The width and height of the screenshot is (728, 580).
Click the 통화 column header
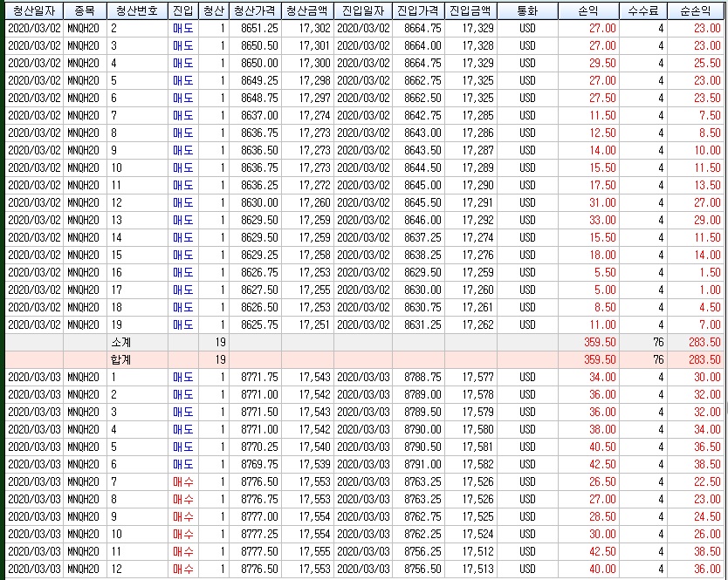click(x=527, y=10)
